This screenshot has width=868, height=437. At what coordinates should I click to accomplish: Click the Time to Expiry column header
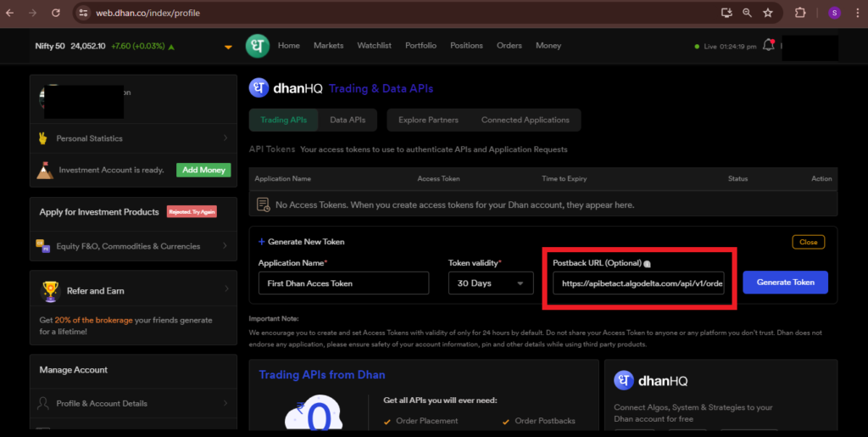pos(564,179)
